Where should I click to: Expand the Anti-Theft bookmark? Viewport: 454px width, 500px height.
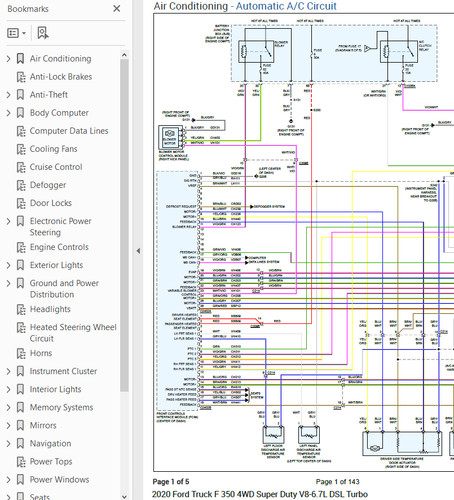9,95
